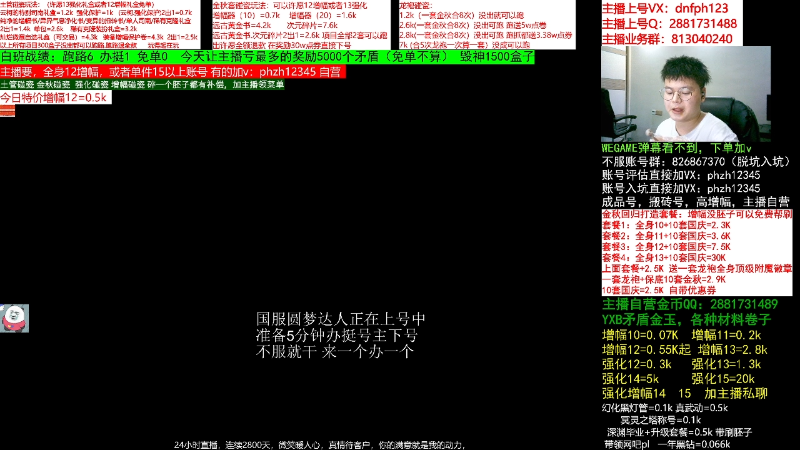Click '龙袍碰瓷:' heading in top panel

[x=416, y=6]
